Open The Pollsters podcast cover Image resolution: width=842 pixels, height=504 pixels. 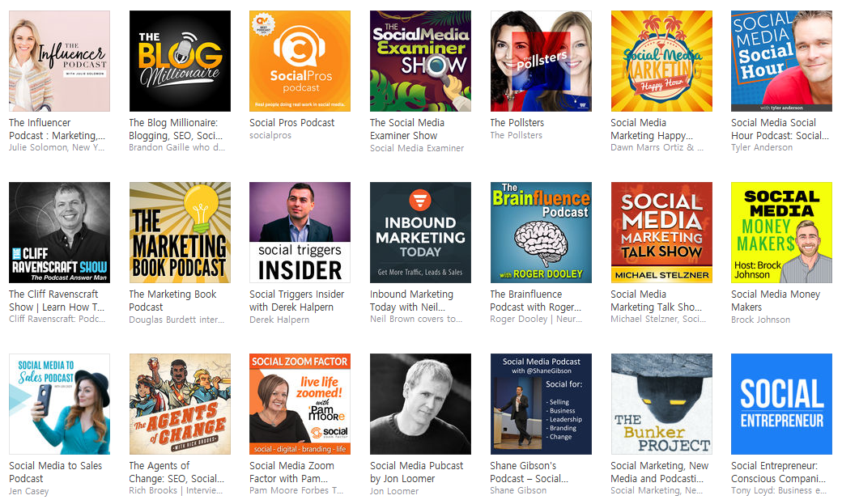[x=541, y=61]
